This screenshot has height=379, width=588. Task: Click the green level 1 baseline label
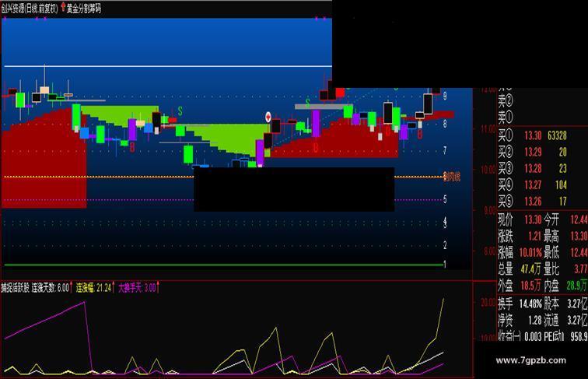[x=445, y=265]
